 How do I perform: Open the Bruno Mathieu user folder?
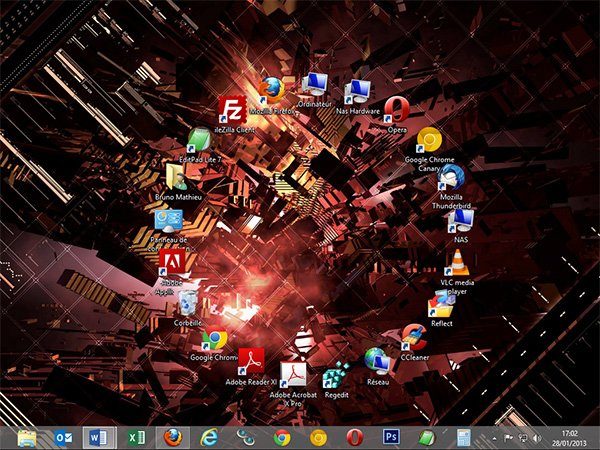pos(177,177)
